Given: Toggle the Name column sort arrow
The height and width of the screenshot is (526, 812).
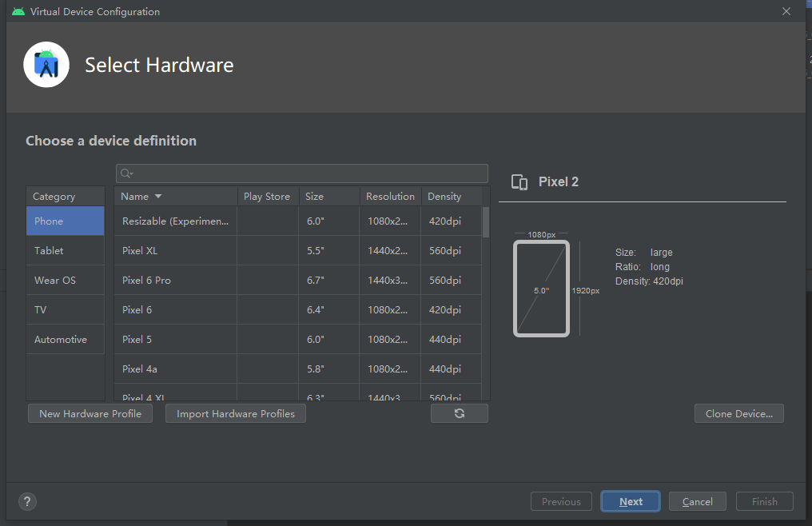Looking at the screenshot, I should pos(158,197).
